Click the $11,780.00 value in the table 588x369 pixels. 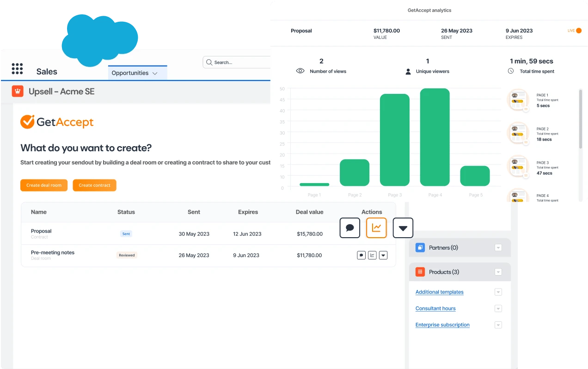[x=309, y=255]
